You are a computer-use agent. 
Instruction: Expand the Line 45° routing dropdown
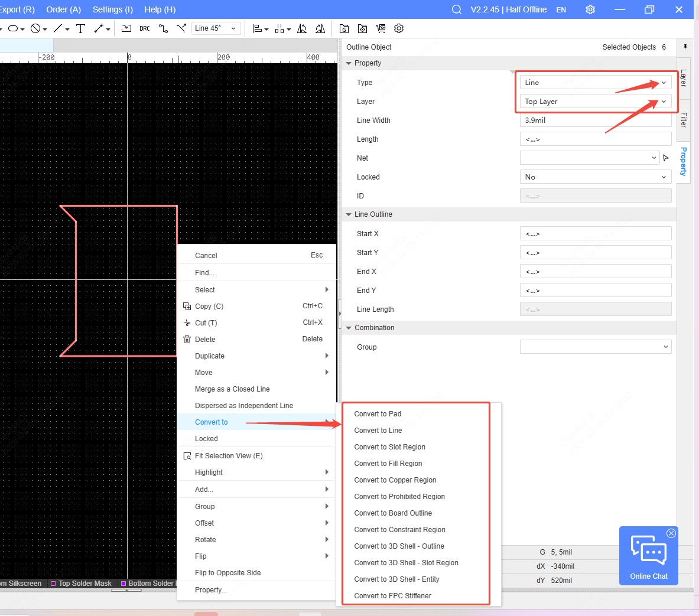click(x=216, y=28)
